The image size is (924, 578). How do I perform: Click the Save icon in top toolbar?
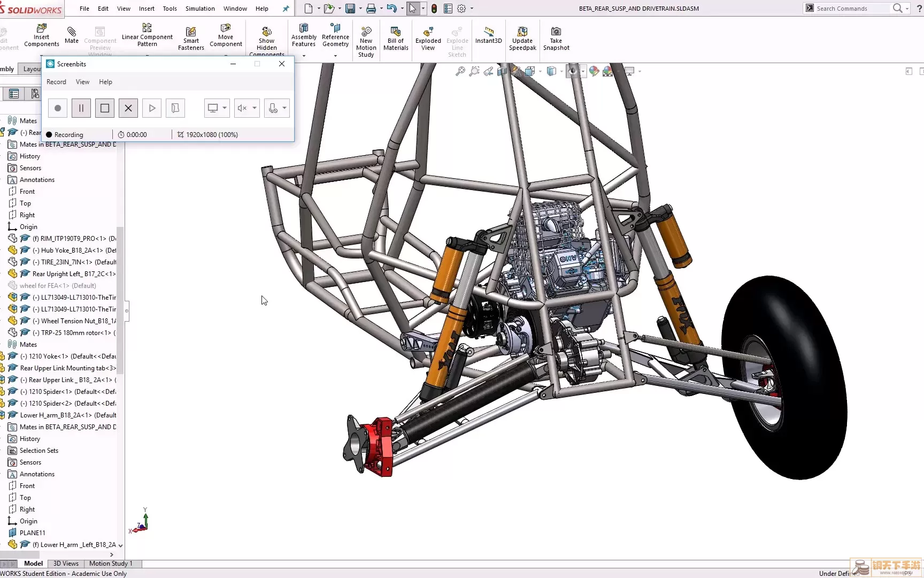point(350,9)
